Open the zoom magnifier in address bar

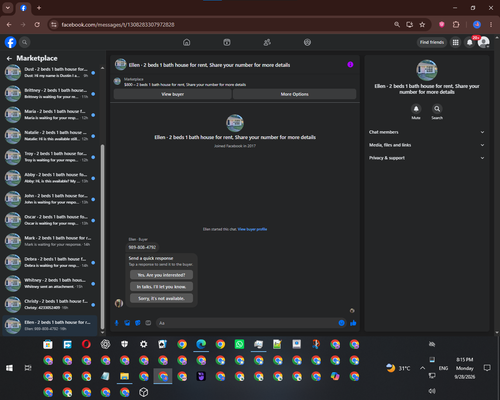[397, 25]
